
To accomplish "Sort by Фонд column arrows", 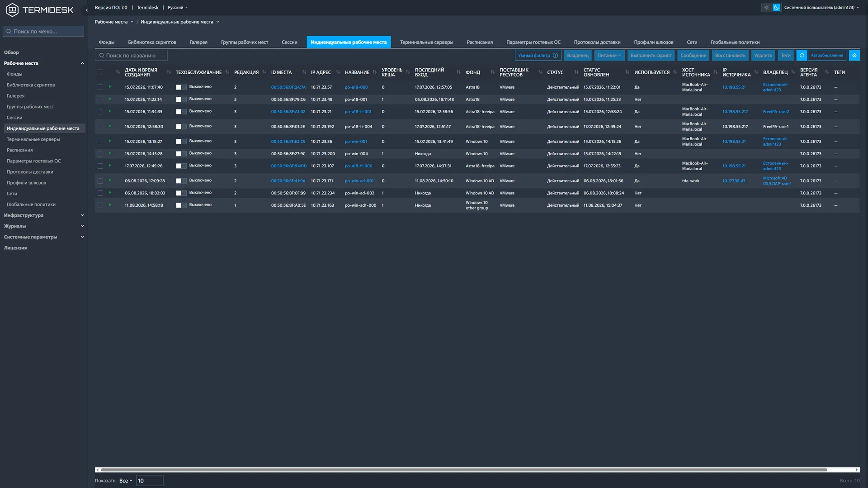I will point(492,72).
